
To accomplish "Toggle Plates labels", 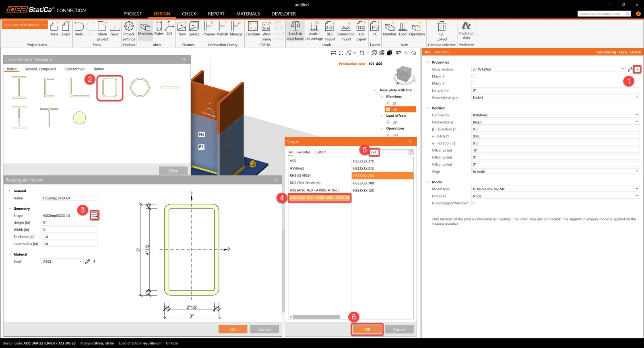I will [159, 28].
